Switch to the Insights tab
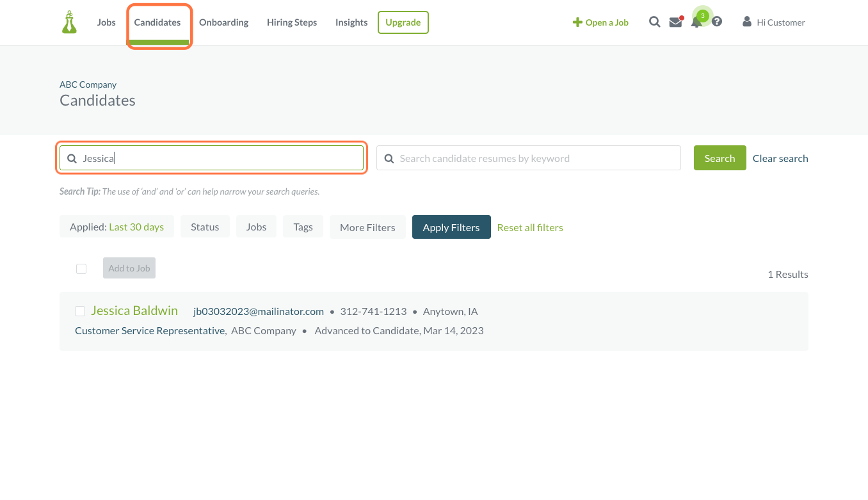This screenshot has height=500, width=868. 351,22
